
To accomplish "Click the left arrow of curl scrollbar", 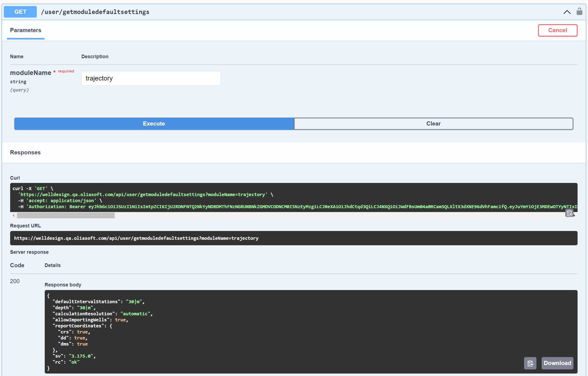I will 13,216.
